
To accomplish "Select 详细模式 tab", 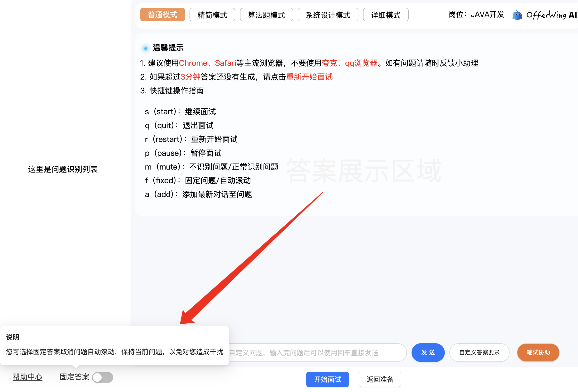I will click(x=385, y=15).
